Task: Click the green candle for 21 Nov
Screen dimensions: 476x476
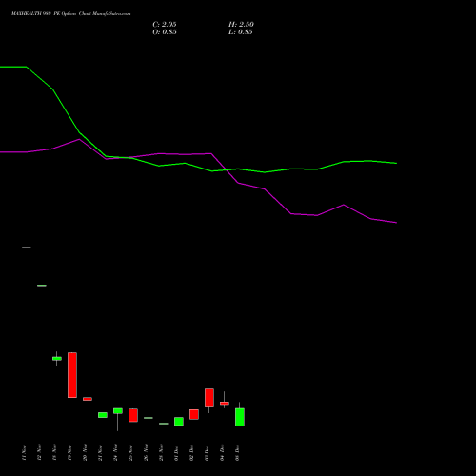Action: point(103,415)
